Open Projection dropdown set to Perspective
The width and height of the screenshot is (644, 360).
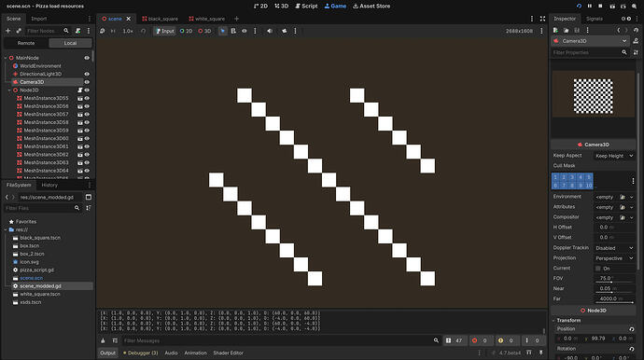click(614, 258)
